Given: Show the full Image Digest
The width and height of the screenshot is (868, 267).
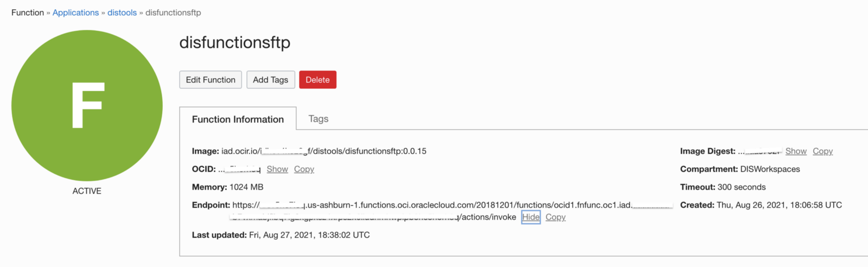Looking at the screenshot, I should pos(796,151).
